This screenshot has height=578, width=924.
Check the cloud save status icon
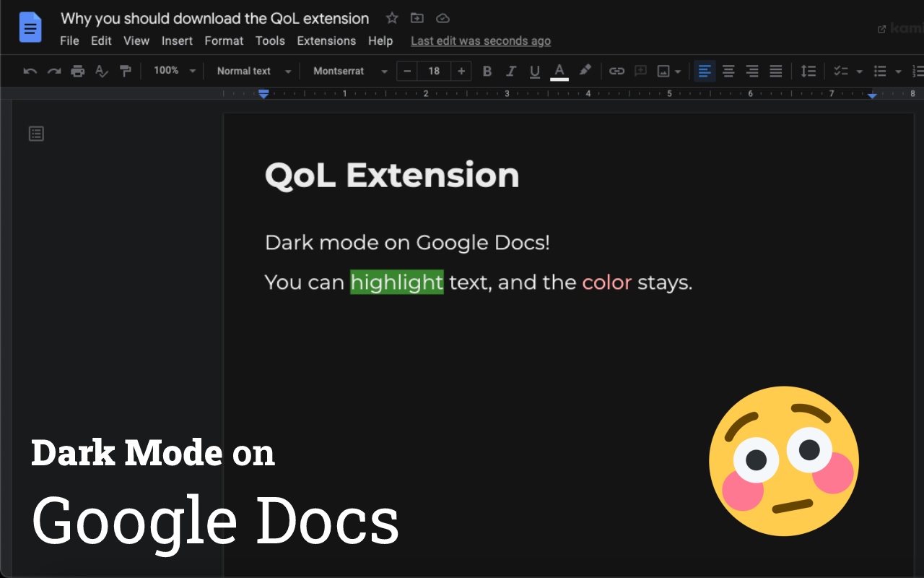click(x=443, y=18)
